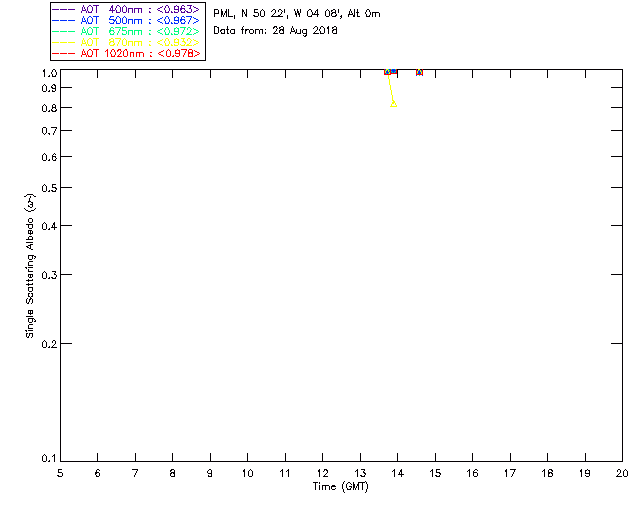This screenshot has width=640, height=512.
Task: Click the y-axis tick label 0.1
Action: click(x=47, y=459)
